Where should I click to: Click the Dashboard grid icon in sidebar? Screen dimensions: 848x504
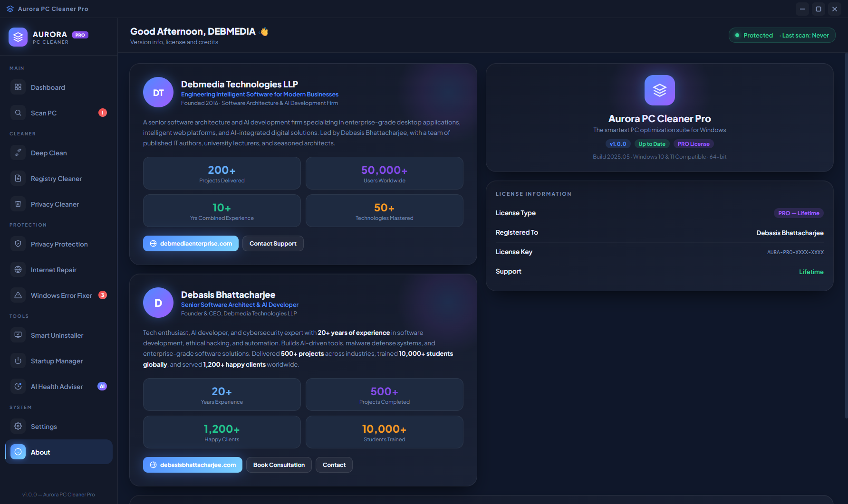click(x=18, y=87)
